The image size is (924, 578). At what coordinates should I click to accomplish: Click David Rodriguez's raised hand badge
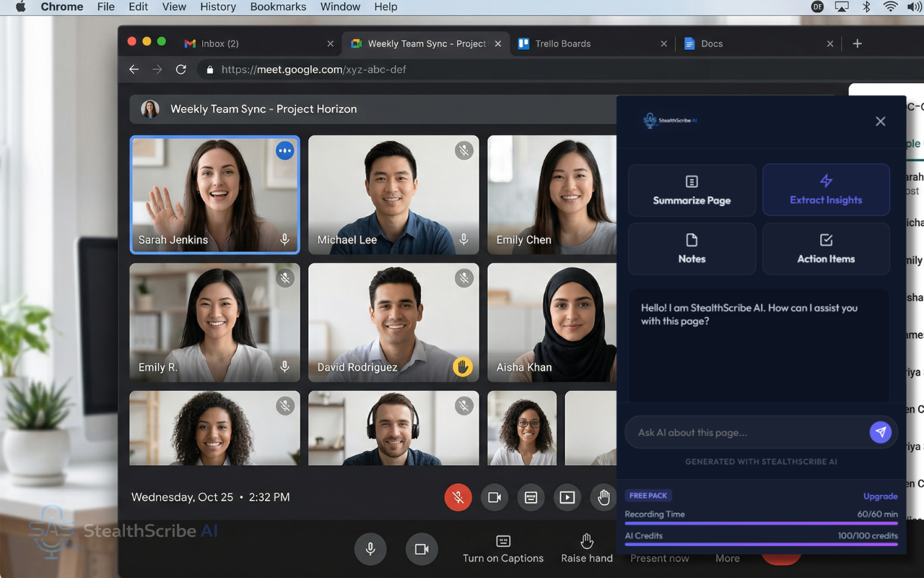point(462,367)
